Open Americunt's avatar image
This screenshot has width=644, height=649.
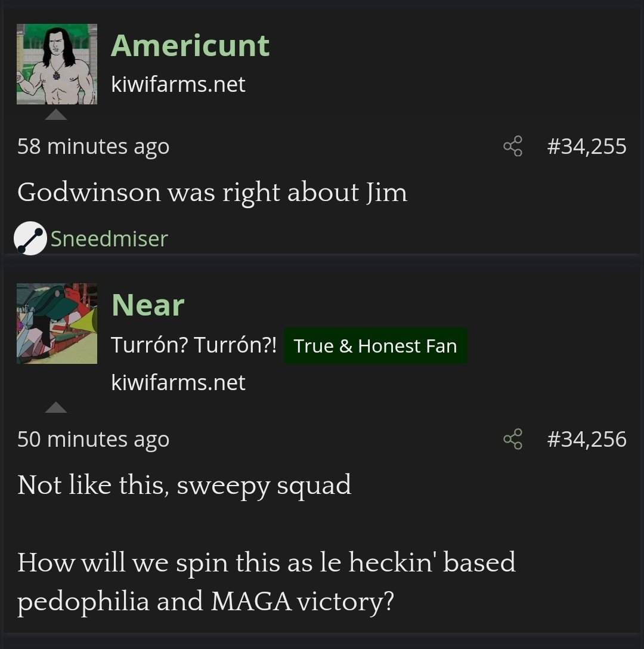tap(57, 64)
